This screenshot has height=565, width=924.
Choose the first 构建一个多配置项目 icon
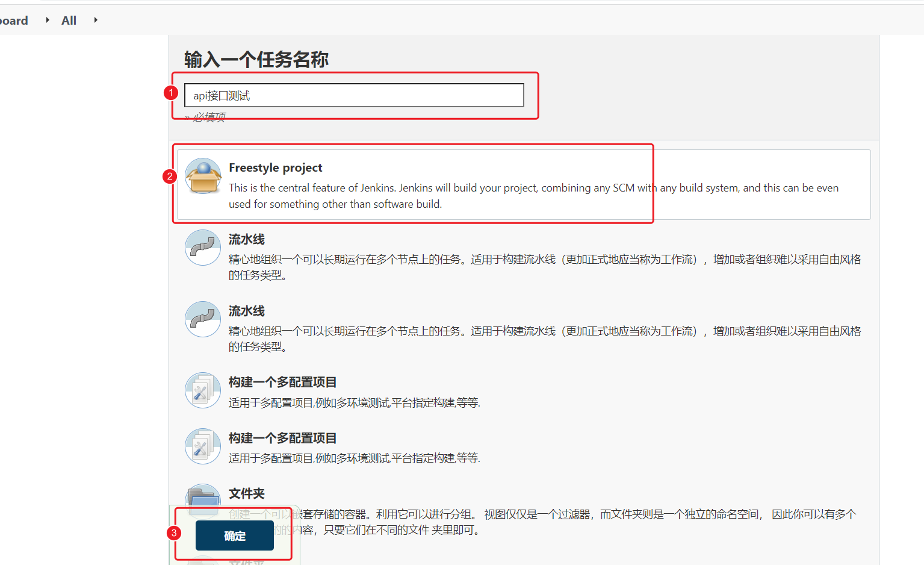coord(203,390)
